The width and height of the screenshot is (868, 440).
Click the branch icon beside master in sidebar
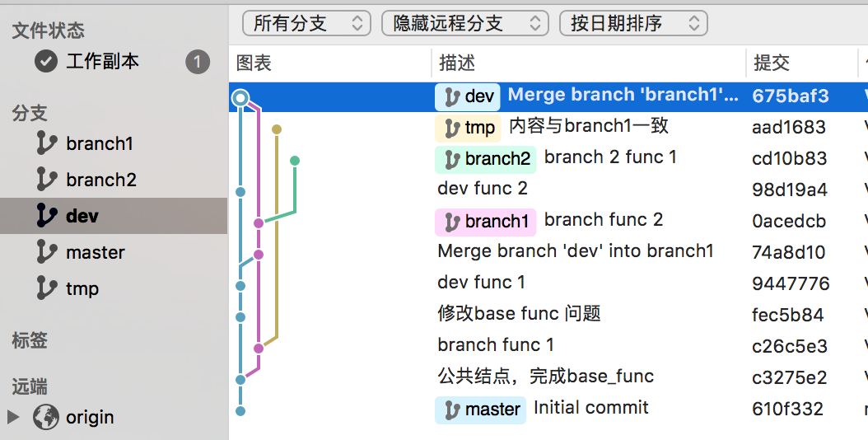pos(47,252)
